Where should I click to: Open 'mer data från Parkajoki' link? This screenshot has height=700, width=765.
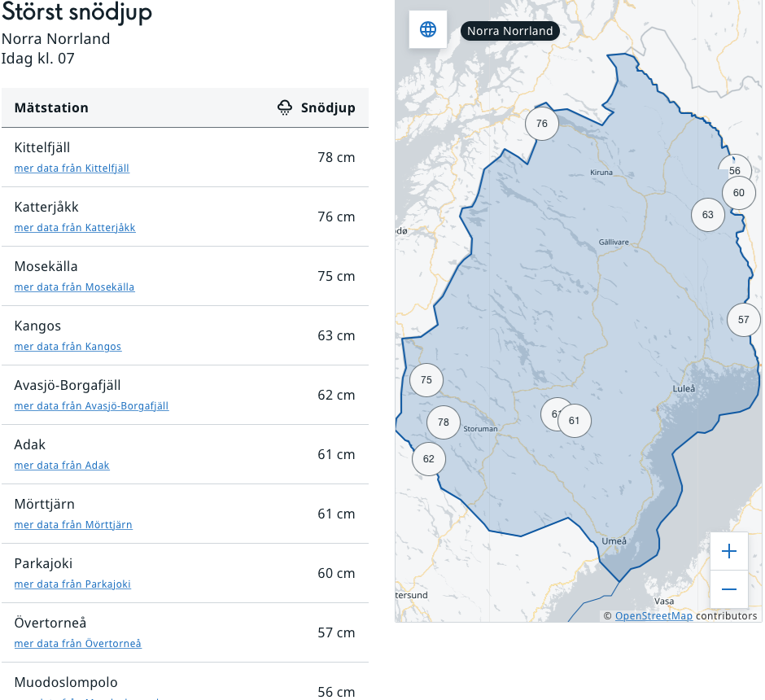[x=72, y=584]
